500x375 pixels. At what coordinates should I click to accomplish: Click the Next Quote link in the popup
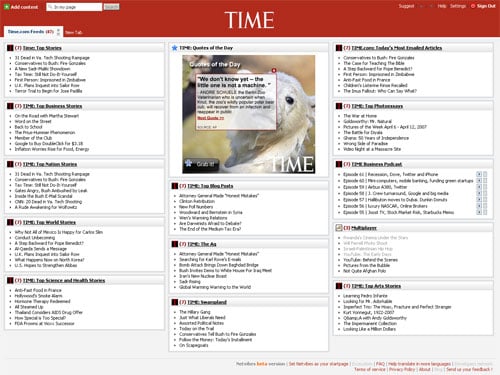(210, 118)
